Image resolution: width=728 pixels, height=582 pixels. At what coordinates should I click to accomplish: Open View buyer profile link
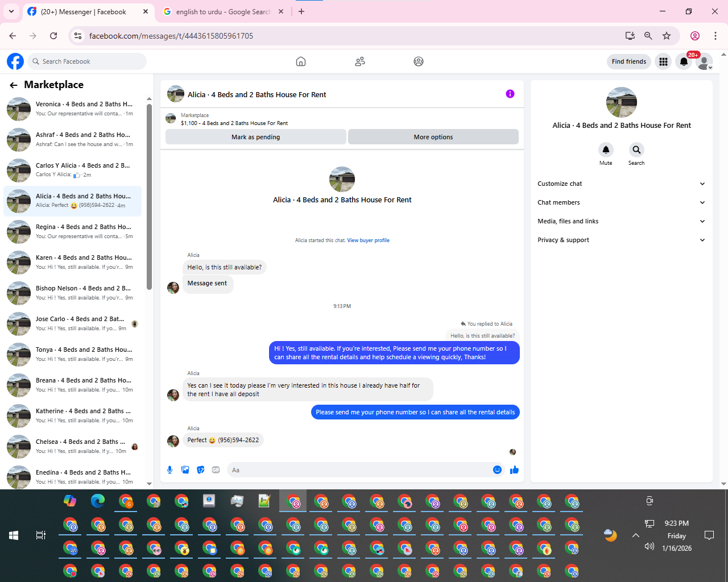click(368, 240)
